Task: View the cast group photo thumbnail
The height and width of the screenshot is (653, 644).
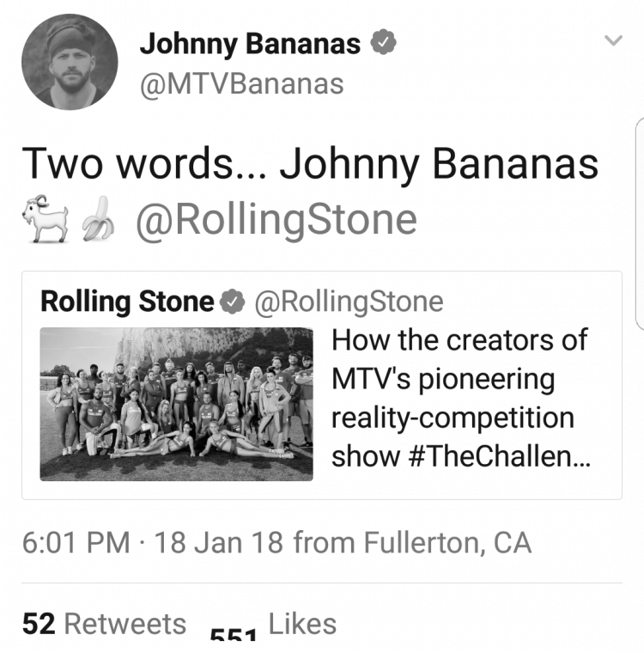Action: click(177, 404)
